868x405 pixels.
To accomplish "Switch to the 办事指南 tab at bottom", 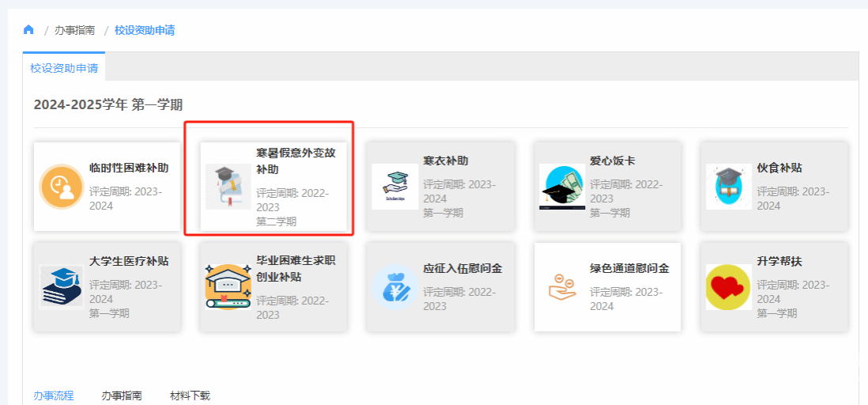I will pyautogui.click(x=122, y=396).
